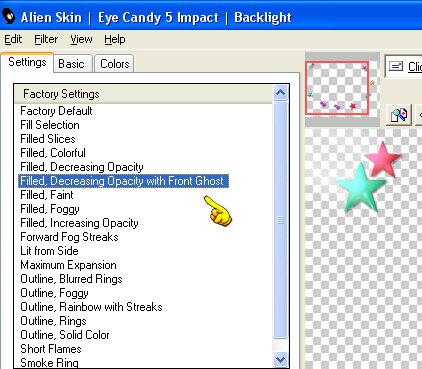Open the Help menu
The height and width of the screenshot is (369, 422).
pos(115,39)
